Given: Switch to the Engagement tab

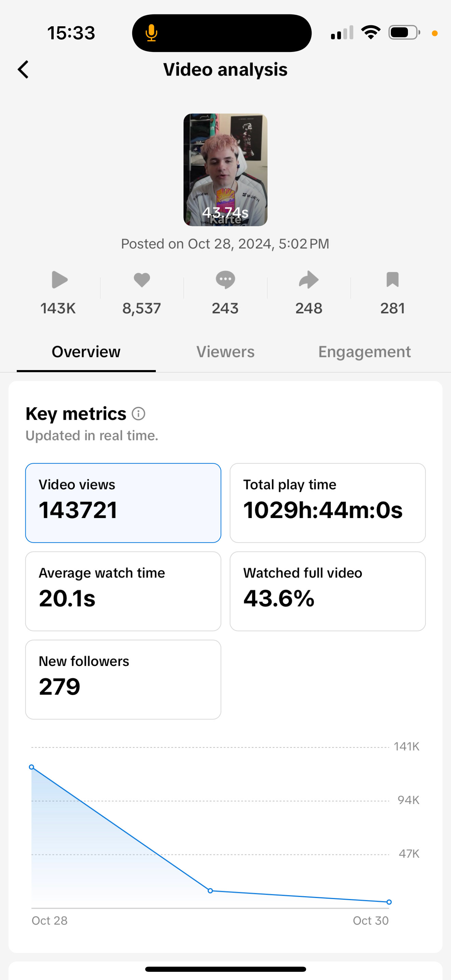Looking at the screenshot, I should click(x=364, y=352).
